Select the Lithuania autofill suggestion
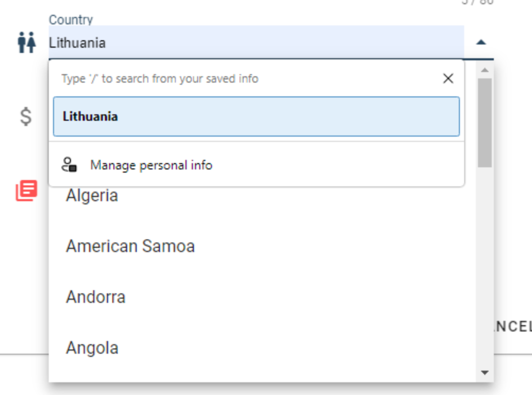The image size is (532, 395). (x=254, y=116)
